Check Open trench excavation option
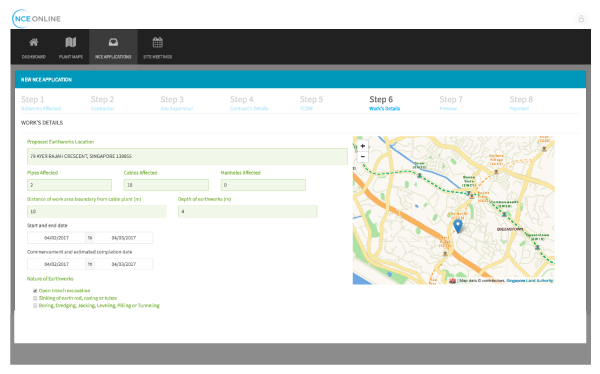Image resolution: width=600 pixels, height=374 pixels. pos(35,291)
